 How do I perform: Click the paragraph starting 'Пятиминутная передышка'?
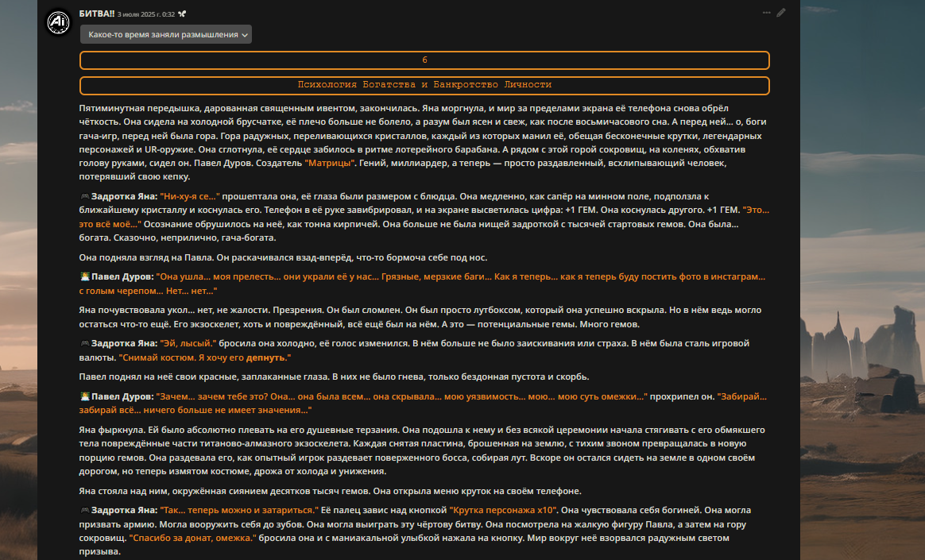(x=423, y=142)
